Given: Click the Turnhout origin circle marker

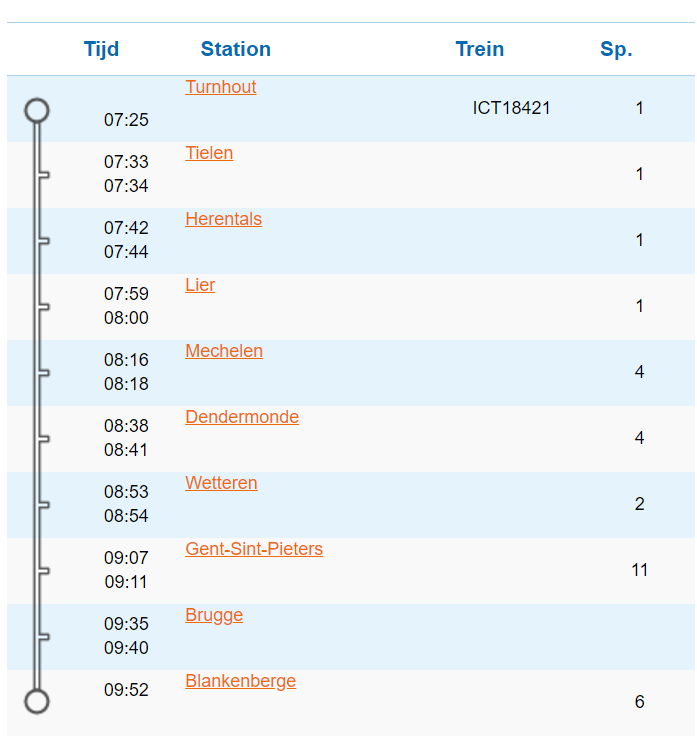Looking at the screenshot, I should [x=37, y=110].
